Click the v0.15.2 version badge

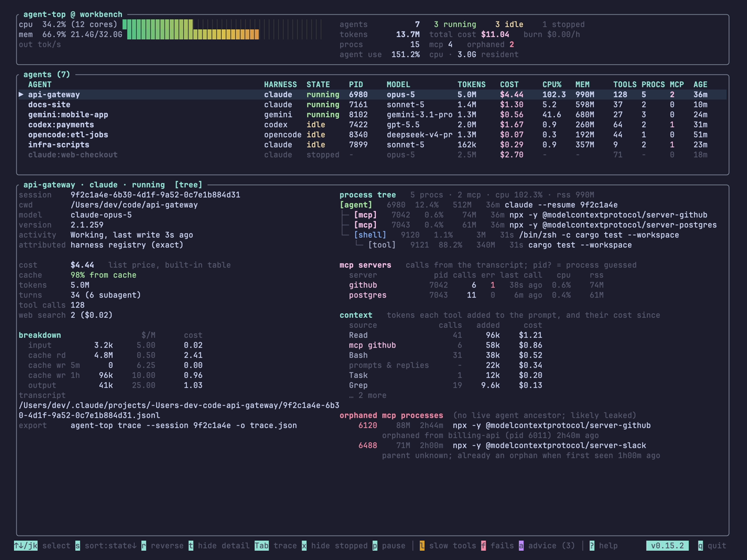pyautogui.click(x=667, y=546)
